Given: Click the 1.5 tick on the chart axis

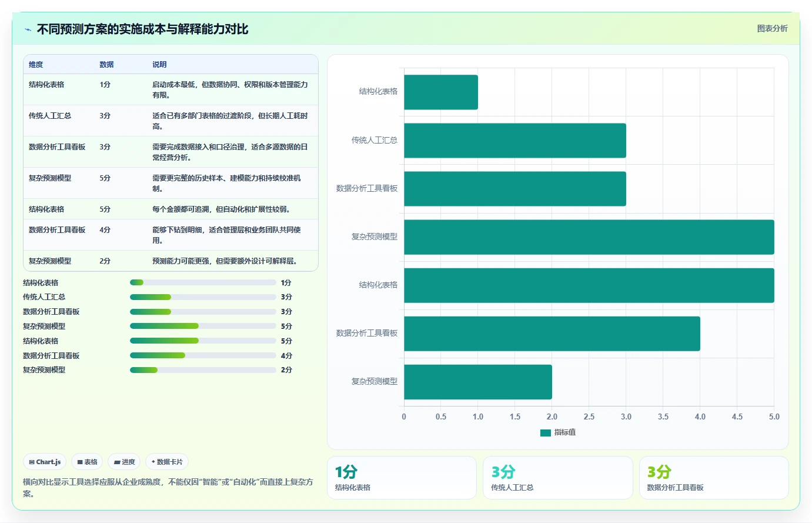Looking at the screenshot, I should tap(515, 417).
